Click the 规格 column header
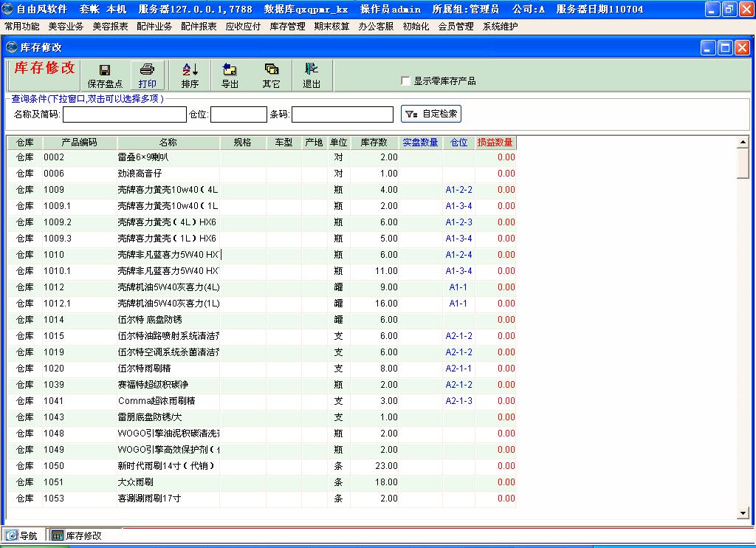756x548 pixels. [x=242, y=143]
